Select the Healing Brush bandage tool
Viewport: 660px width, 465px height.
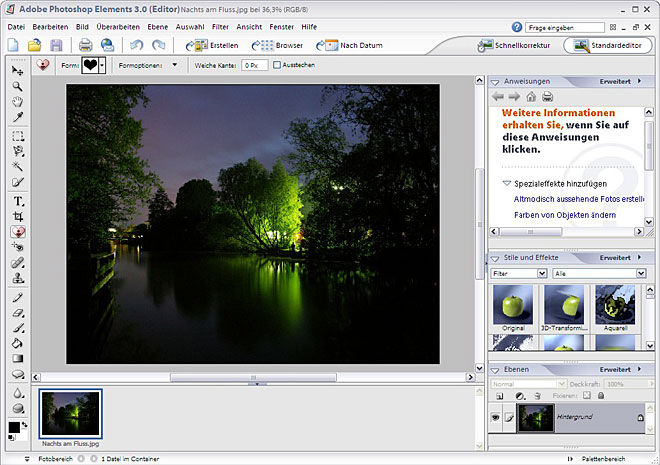click(x=18, y=263)
